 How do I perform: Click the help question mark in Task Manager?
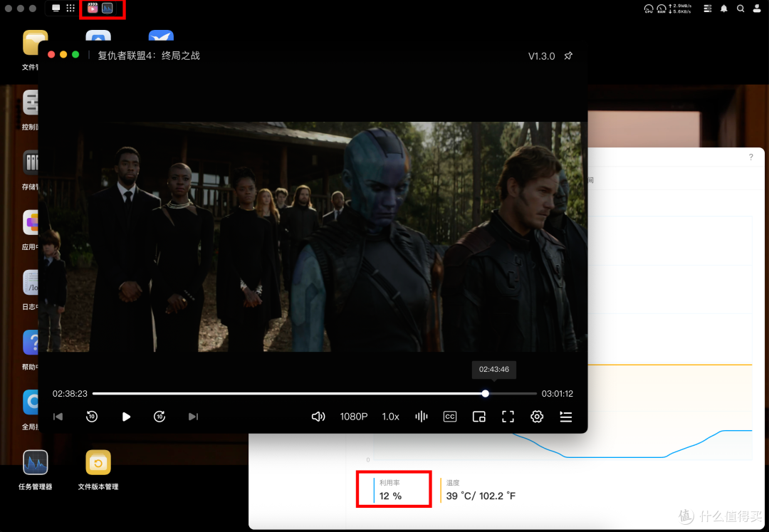point(751,157)
